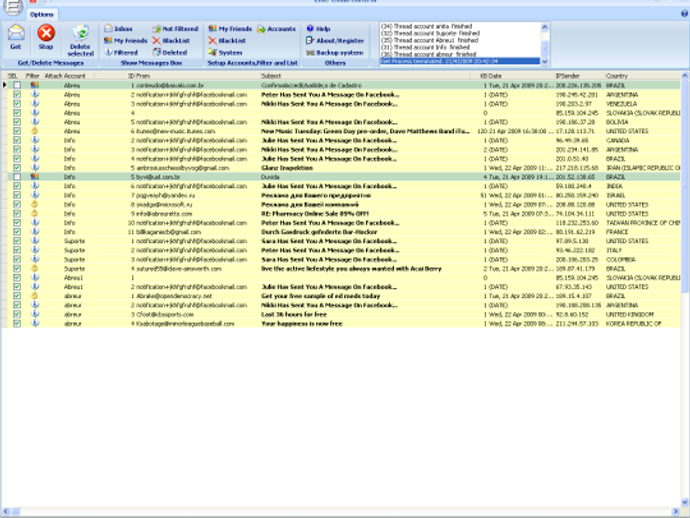Click the current-row pointer arrow on first row
This screenshot has width=690, height=518.
5,85
